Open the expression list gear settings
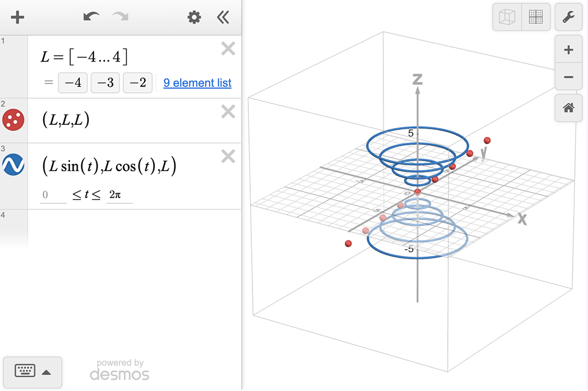Image resolution: width=588 pixels, height=391 pixels. click(x=194, y=18)
